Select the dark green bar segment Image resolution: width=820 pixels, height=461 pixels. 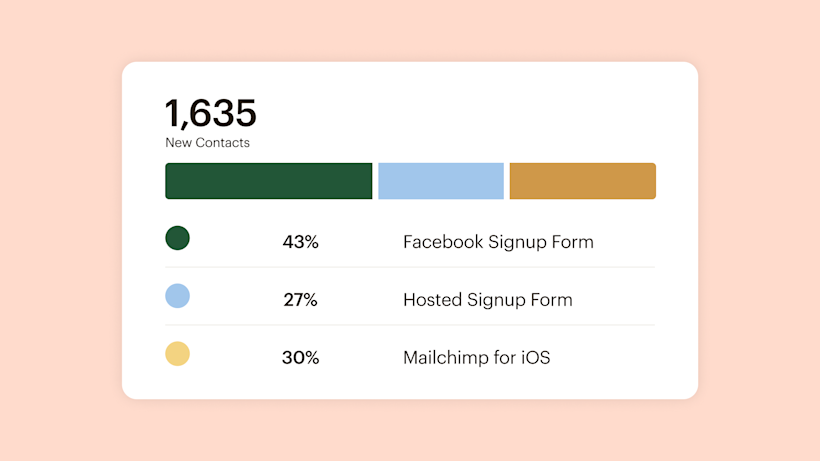(268, 181)
